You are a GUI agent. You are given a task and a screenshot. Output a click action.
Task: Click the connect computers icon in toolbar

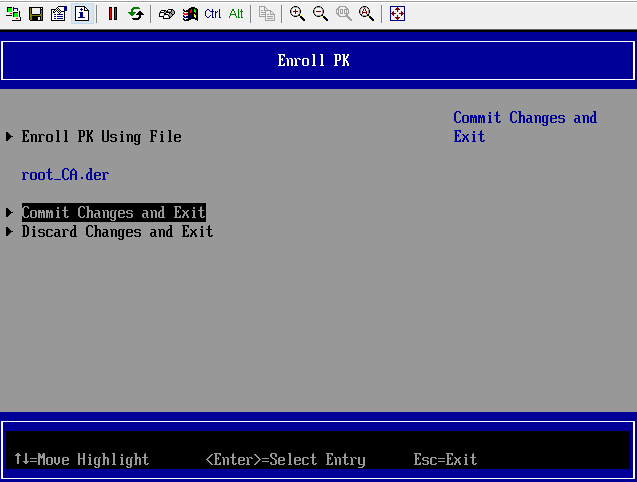pyautogui.click(x=13, y=14)
